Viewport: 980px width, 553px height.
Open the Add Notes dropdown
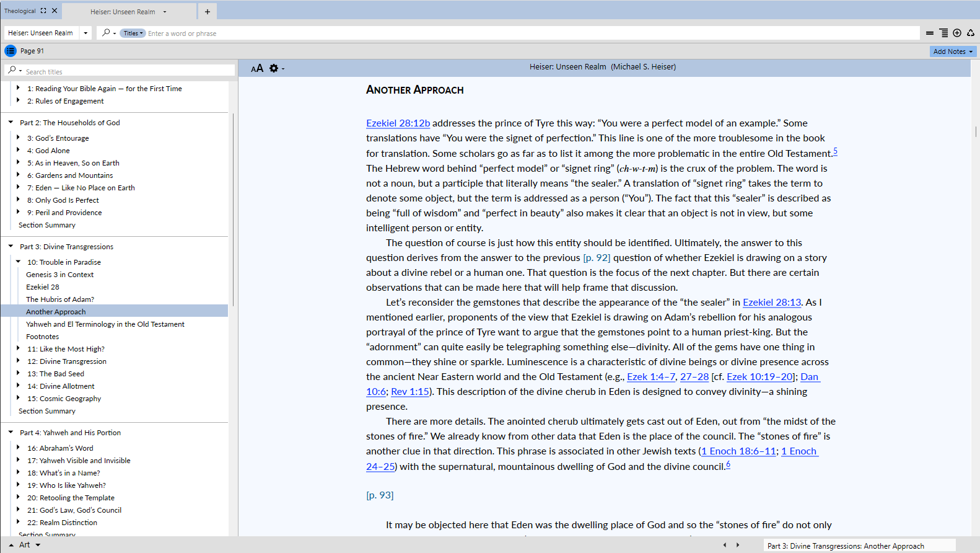[x=953, y=51]
